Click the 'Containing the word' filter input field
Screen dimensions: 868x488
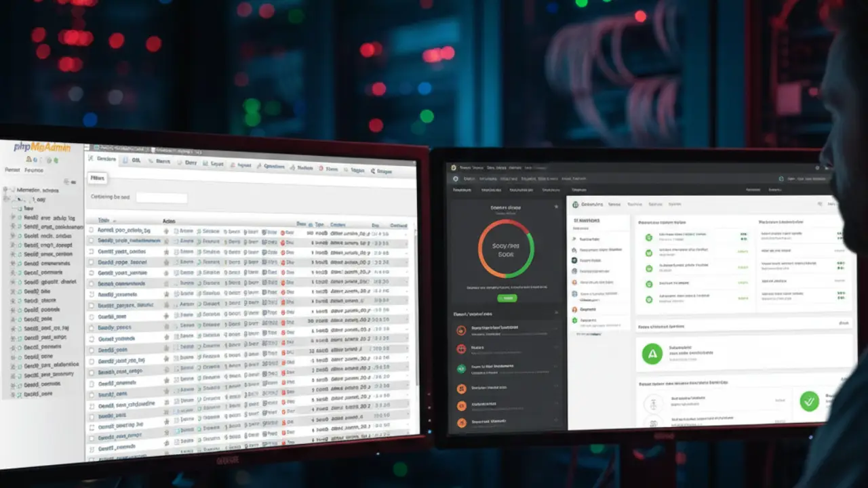(x=161, y=198)
